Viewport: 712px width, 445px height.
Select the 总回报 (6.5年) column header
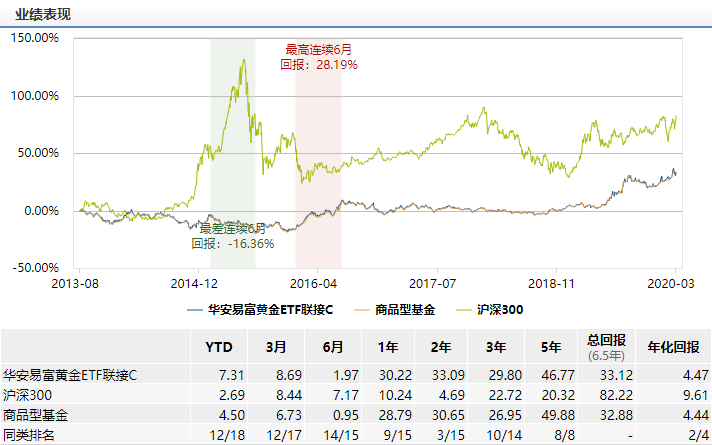(606, 347)
